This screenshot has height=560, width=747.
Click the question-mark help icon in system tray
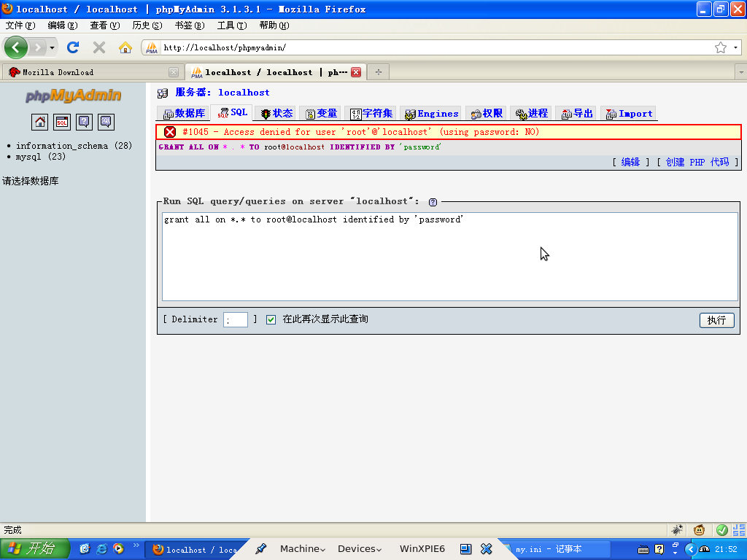click(x=659, y=550)
